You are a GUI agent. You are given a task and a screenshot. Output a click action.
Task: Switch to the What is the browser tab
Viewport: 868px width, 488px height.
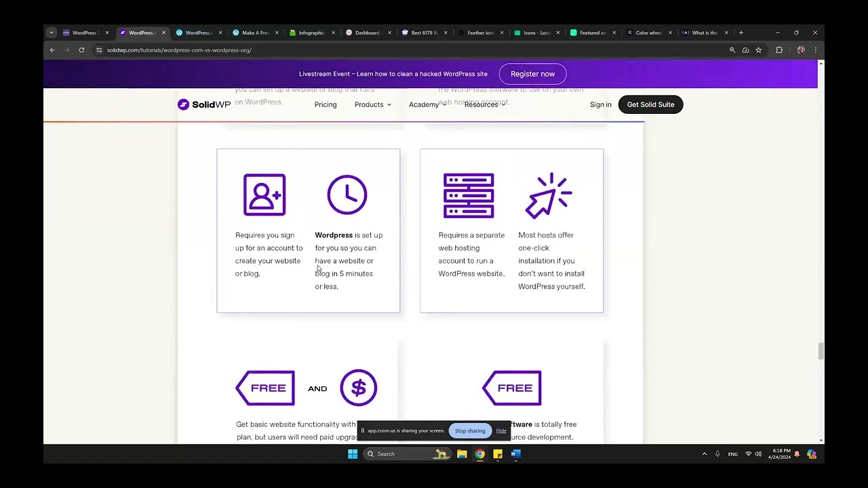705,33
